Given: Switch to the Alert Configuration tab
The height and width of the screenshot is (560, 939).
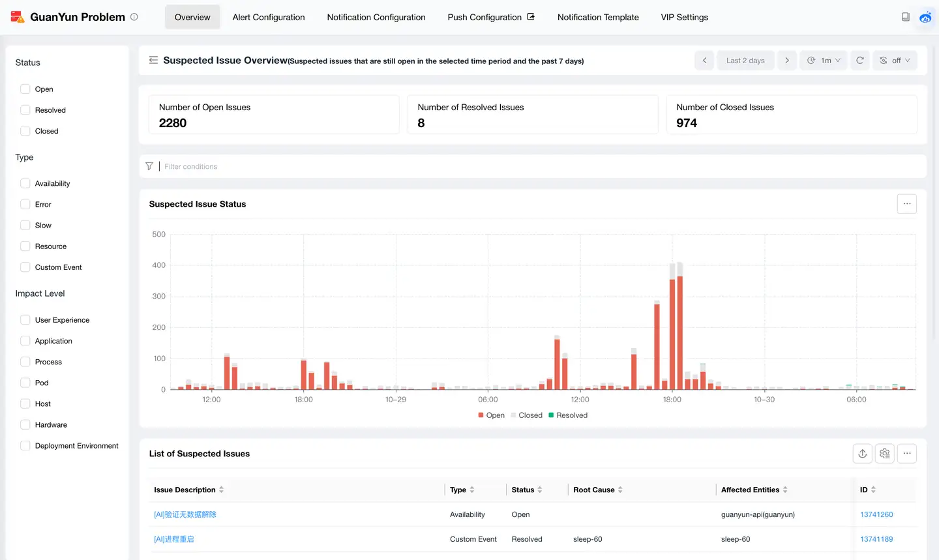Looking at the screenshot, I should click(x=269, y=18).
